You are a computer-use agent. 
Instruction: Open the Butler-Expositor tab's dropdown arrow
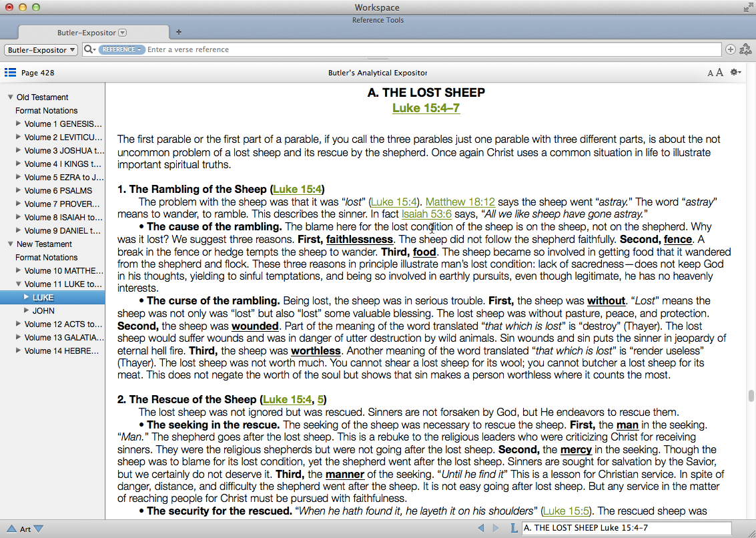(x=123, y=32)
